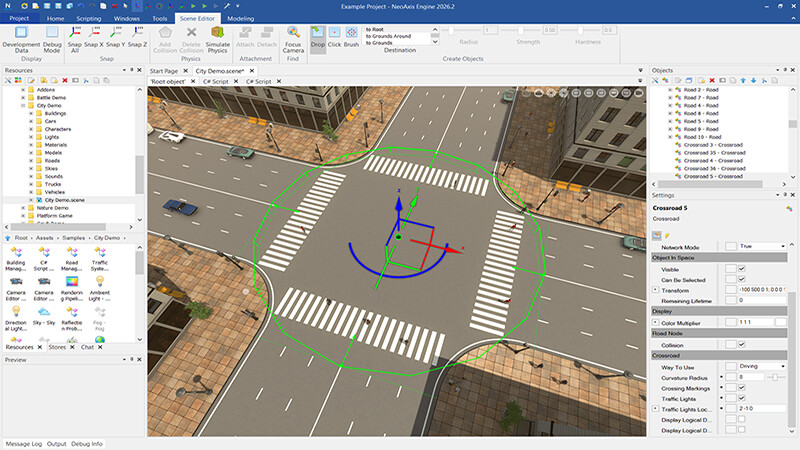Select Crossroad 4 in Objects list
Screen dimensions: 800x450
click(x=713, y=161)
